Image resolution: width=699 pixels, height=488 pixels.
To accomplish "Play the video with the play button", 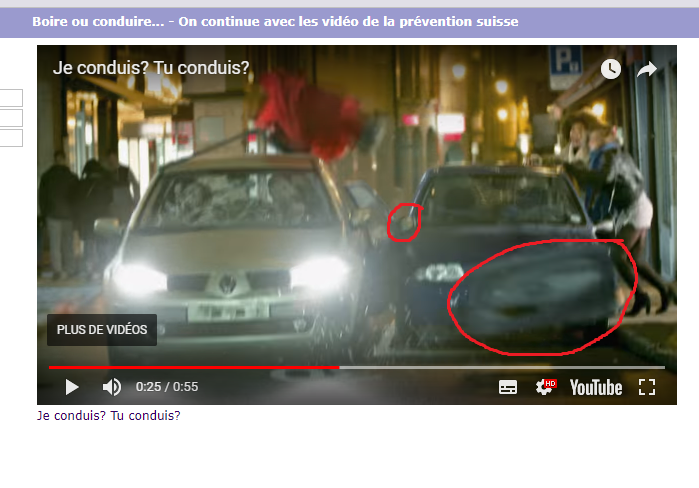I will [72, 387].
